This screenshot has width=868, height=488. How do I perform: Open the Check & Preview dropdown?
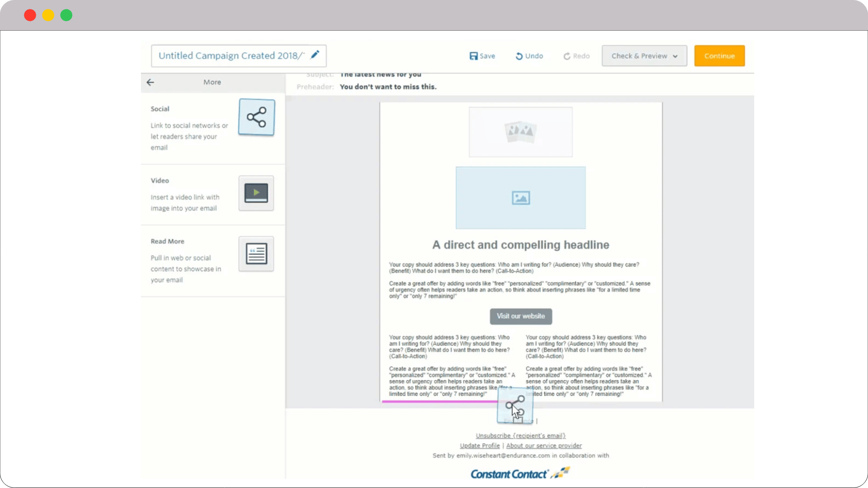tap(644, 56)
